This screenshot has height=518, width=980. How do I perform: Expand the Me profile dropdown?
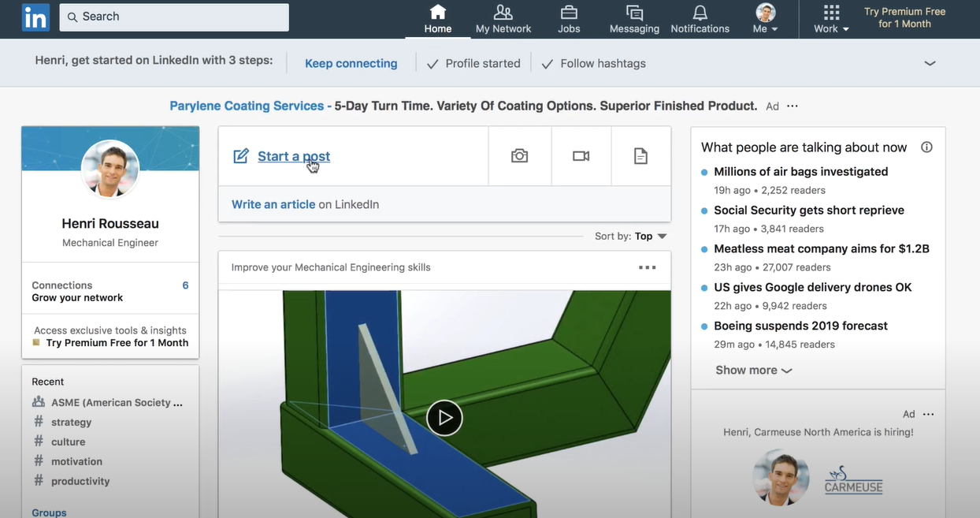765,19
